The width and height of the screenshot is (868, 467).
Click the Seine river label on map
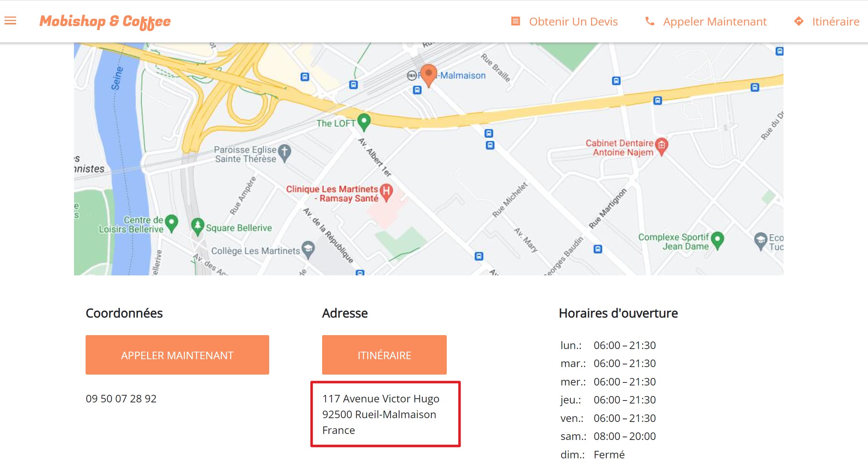coord(117,78)
